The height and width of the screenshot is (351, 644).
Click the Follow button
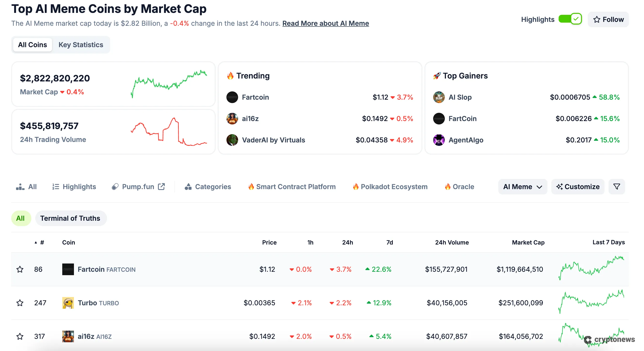(x=608, y=19)
